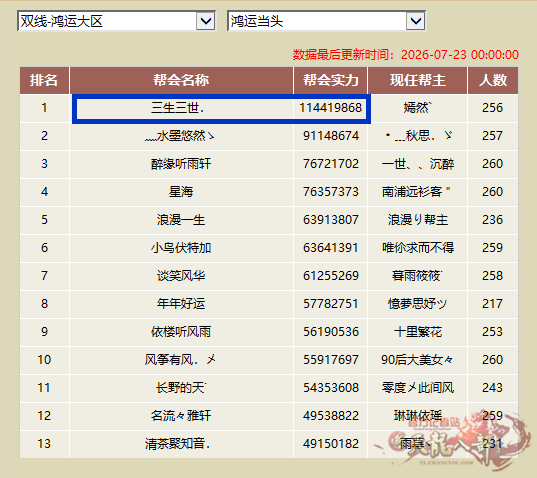Image resolution: width=537 pixels, height=478 pixels.
Task: Select strength value 54353608
Action: pos(330,388)
